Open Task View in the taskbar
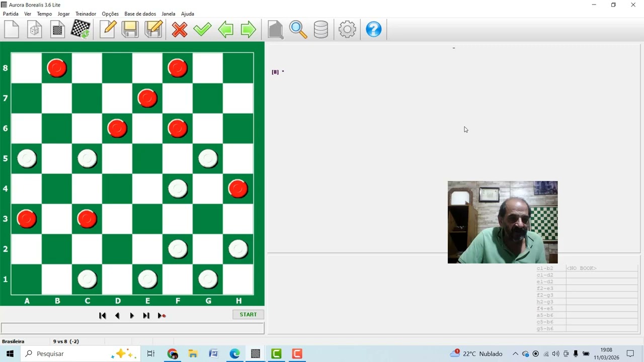 pos(150,354)
